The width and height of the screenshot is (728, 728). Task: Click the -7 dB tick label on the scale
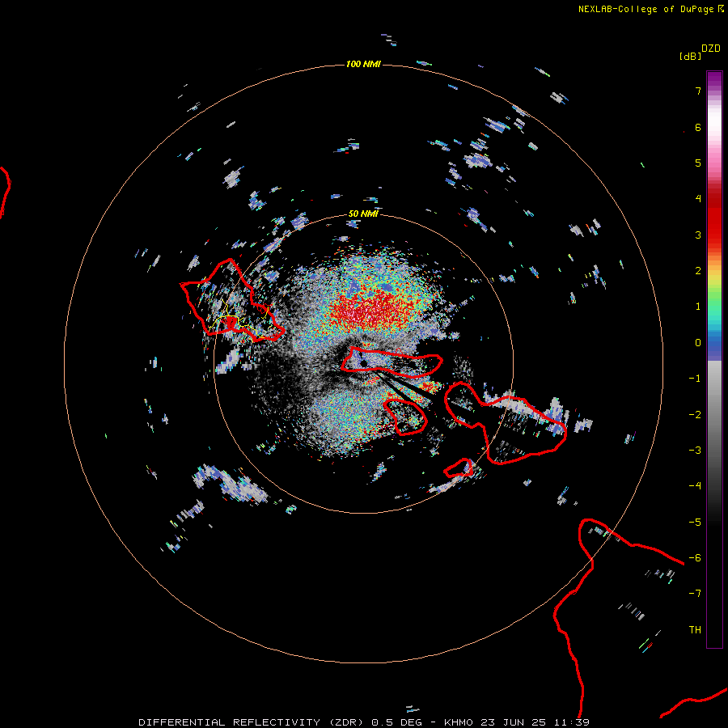coord(695,594)
